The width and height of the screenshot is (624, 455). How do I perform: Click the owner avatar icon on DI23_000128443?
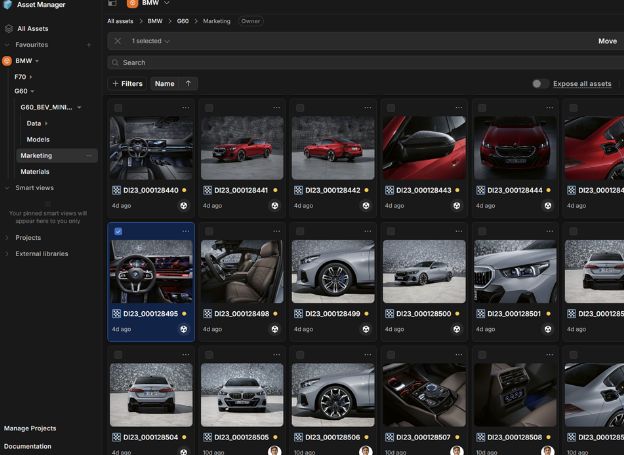click(456, 206)
